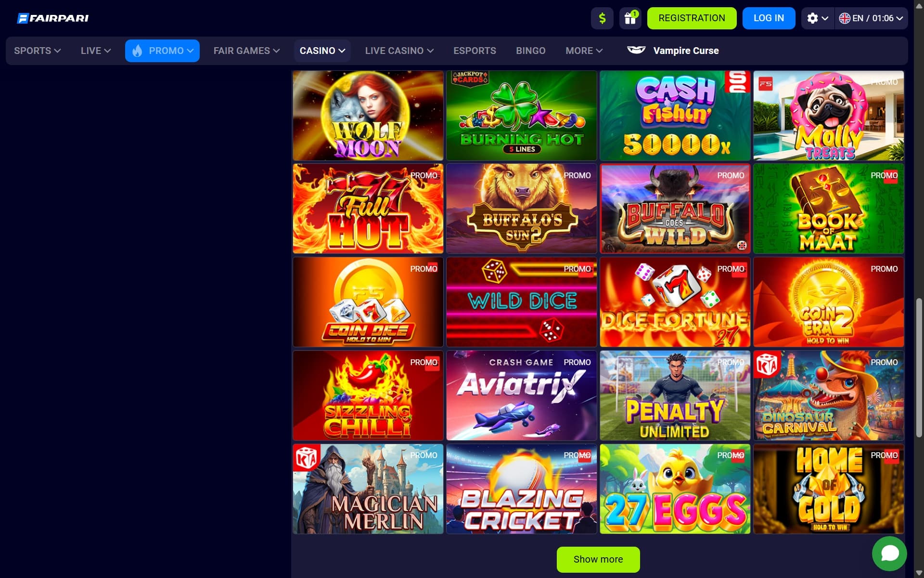Expand the Live Casino dropdown
924x578 pixels.
click(x=399, y=51)
